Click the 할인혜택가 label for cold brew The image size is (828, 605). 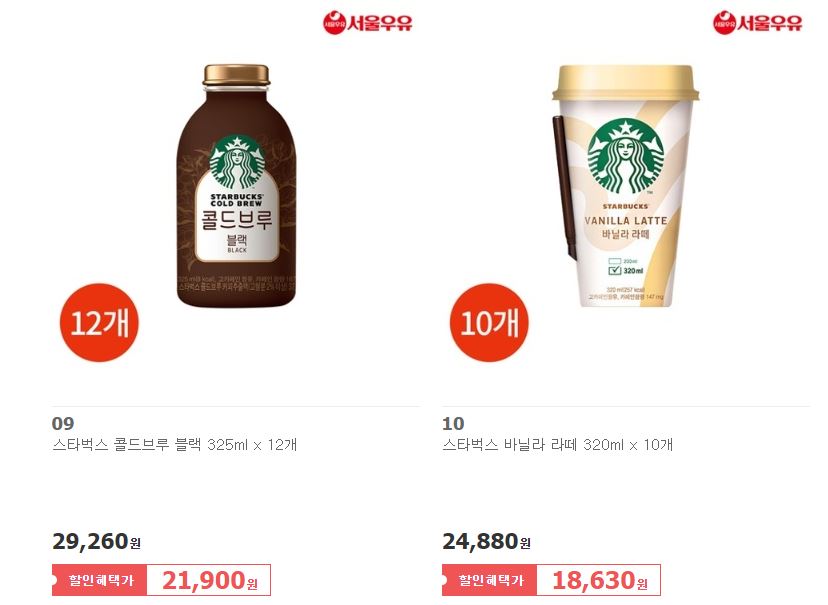tap(99, 580)
